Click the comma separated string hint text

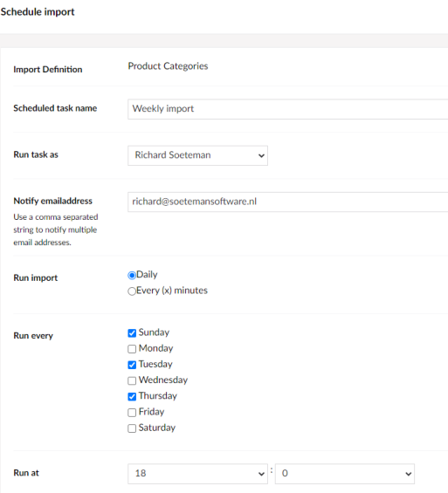point(56,229)
